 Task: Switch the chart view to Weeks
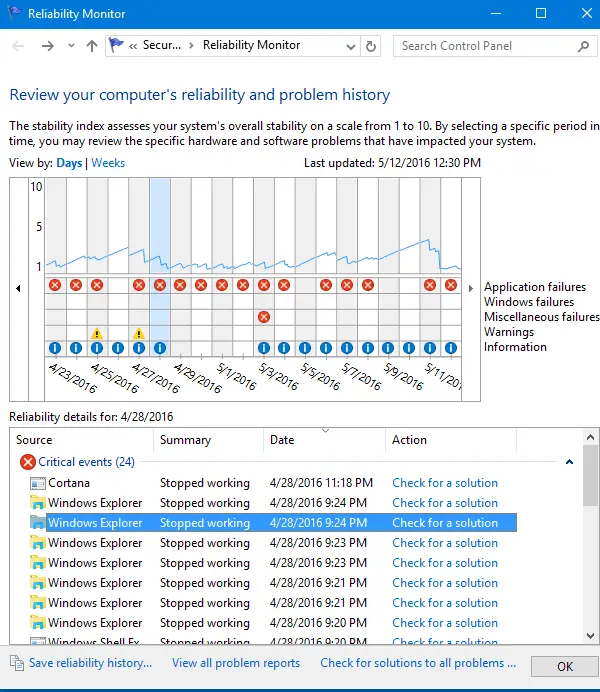tap(108, 163)
